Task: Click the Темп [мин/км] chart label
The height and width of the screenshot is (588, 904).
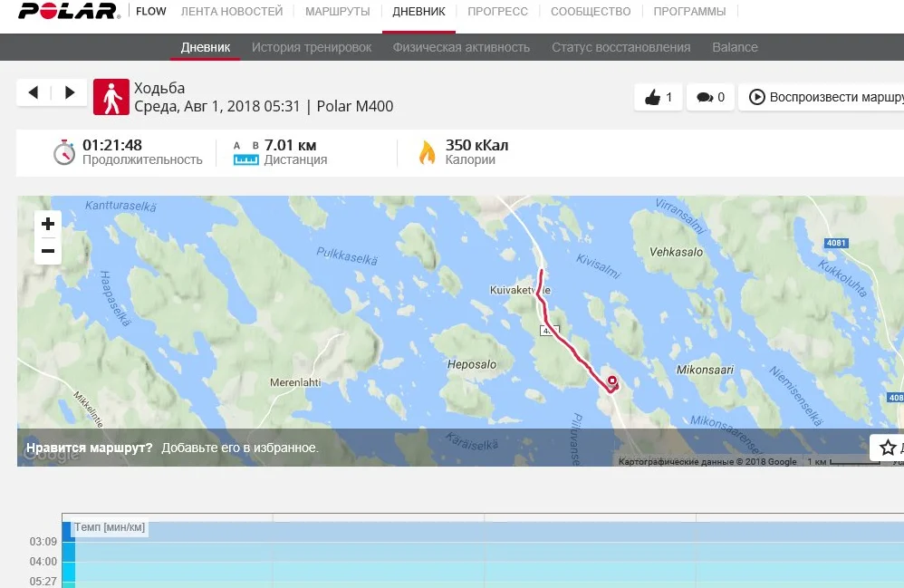Action: point(110,527)
